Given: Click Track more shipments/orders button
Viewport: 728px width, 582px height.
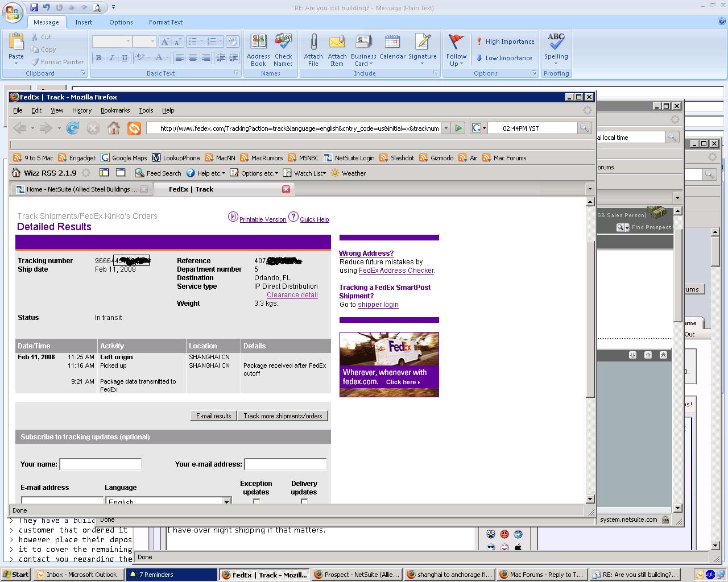Looking at the screenshot, I should (x=283, y=416).
